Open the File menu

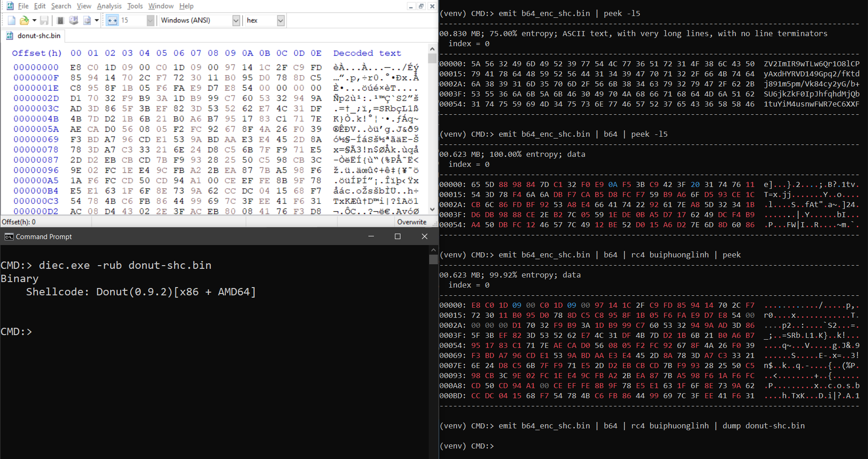coord(23,6)
